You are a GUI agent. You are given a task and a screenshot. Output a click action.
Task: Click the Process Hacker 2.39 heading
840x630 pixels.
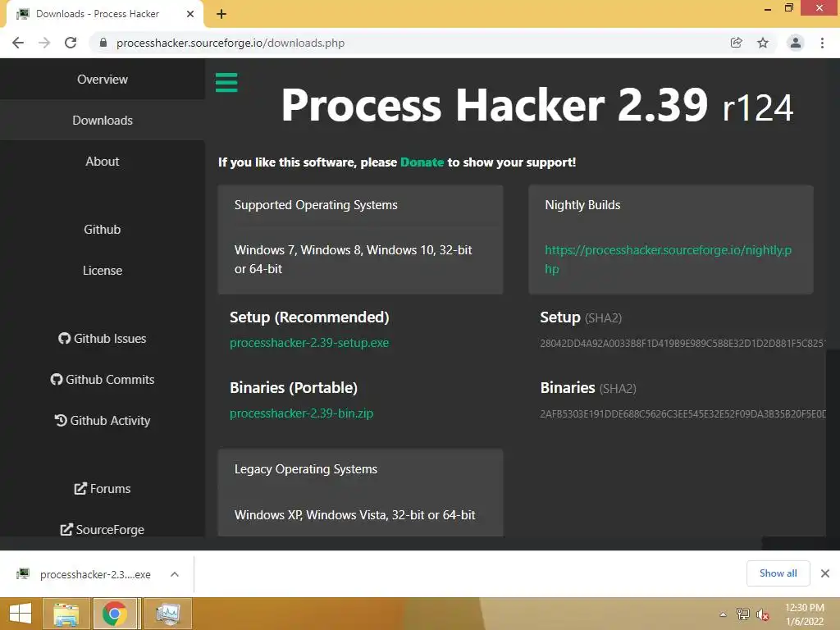pyautogui.click(x=536, y=106)
